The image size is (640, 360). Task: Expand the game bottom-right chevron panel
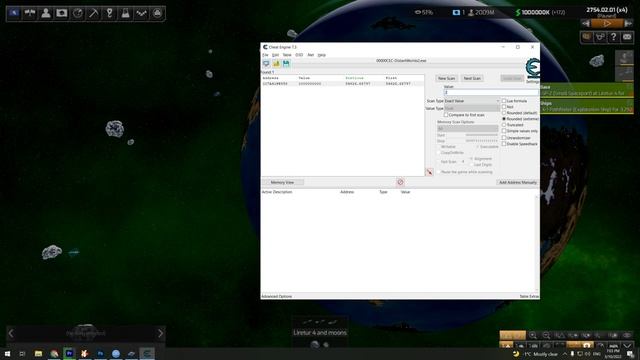627,346
